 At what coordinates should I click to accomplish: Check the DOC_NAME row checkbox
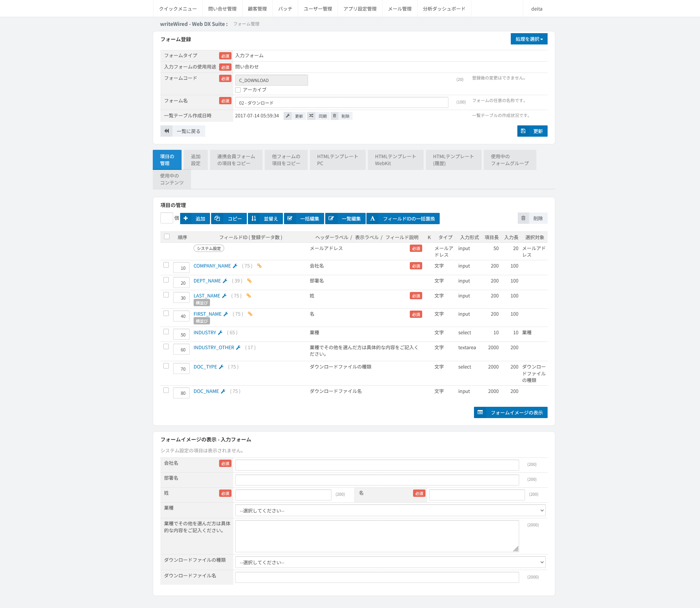click(x=166, y=390)
